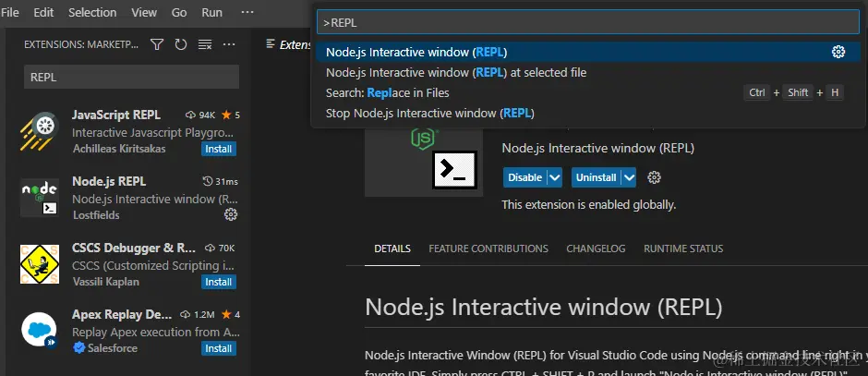Click the Ctrl key in Replace shortcut
Image resolution: width=868 pixels, height=376 pixels.
(757, 92)
